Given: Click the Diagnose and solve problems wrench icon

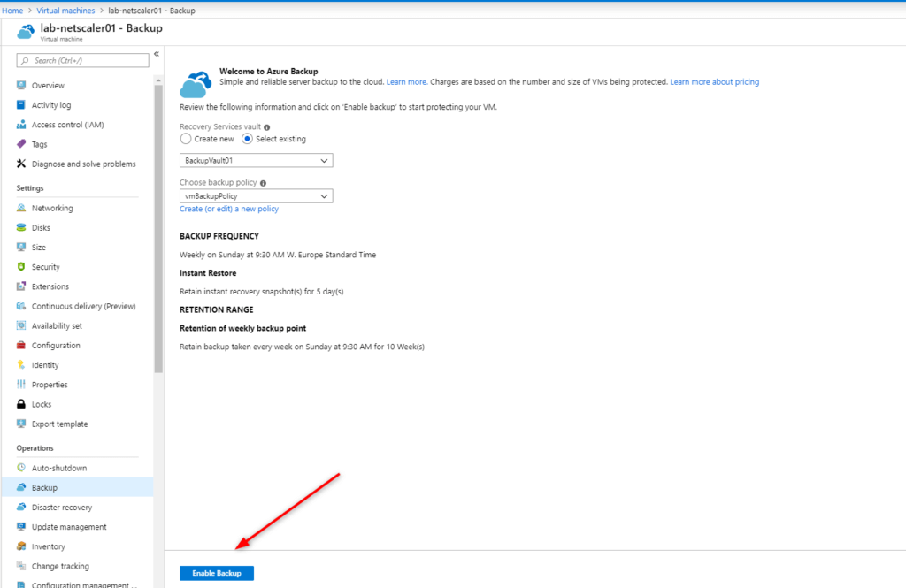Looking at the screenshot, I should [x=21, y=164].
